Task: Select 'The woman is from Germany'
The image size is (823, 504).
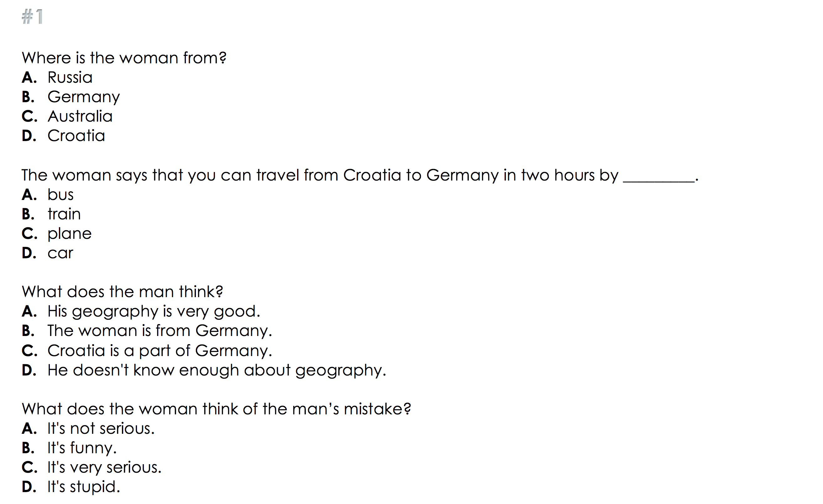Action: [160, 331]
